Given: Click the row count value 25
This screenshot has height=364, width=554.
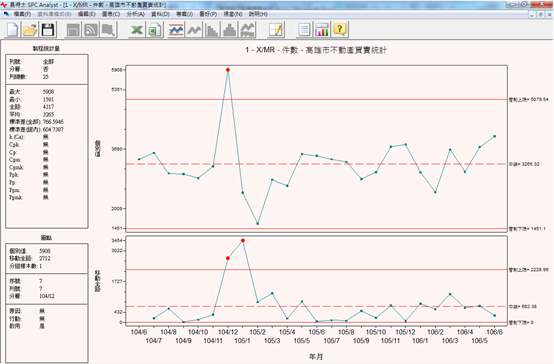Looking at the screenshot, I should [46, 77].
